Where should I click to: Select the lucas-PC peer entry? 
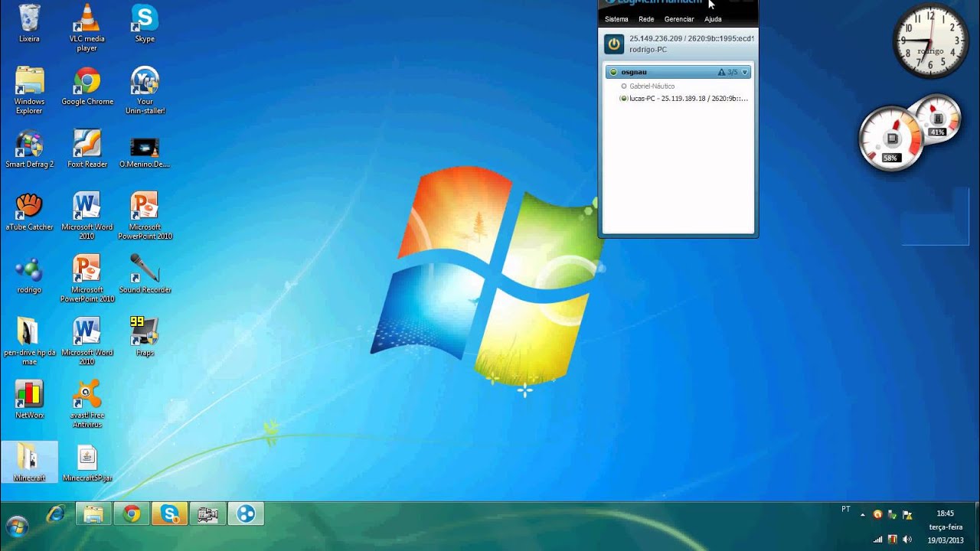(684, 99)
